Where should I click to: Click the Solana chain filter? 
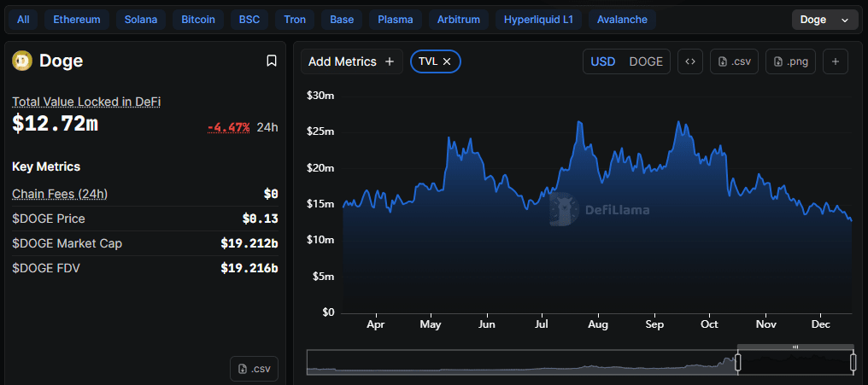coord(141,20)
